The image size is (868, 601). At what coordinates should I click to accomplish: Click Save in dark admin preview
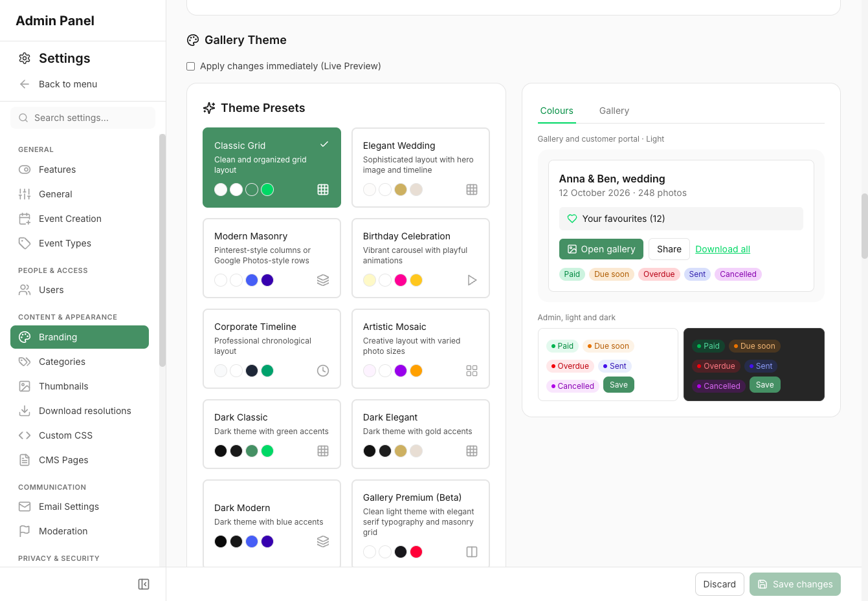765,385
